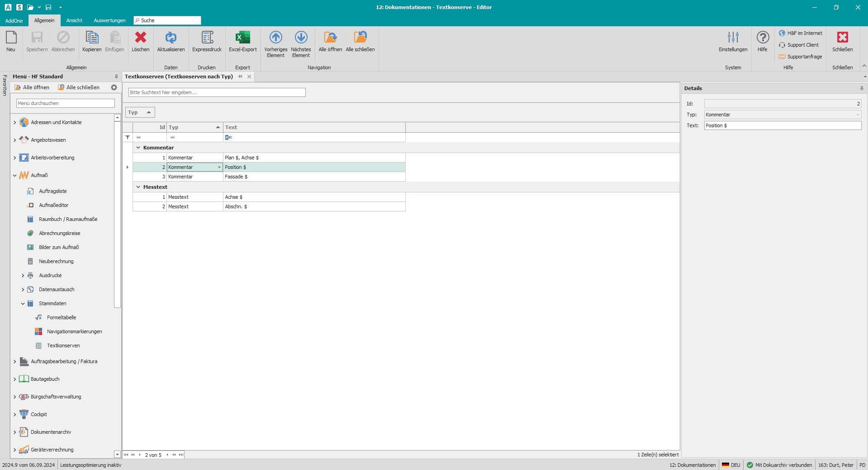
Task: Toggle pin on Menü - HF Standard panel
Action: click(x=116, y=77)
